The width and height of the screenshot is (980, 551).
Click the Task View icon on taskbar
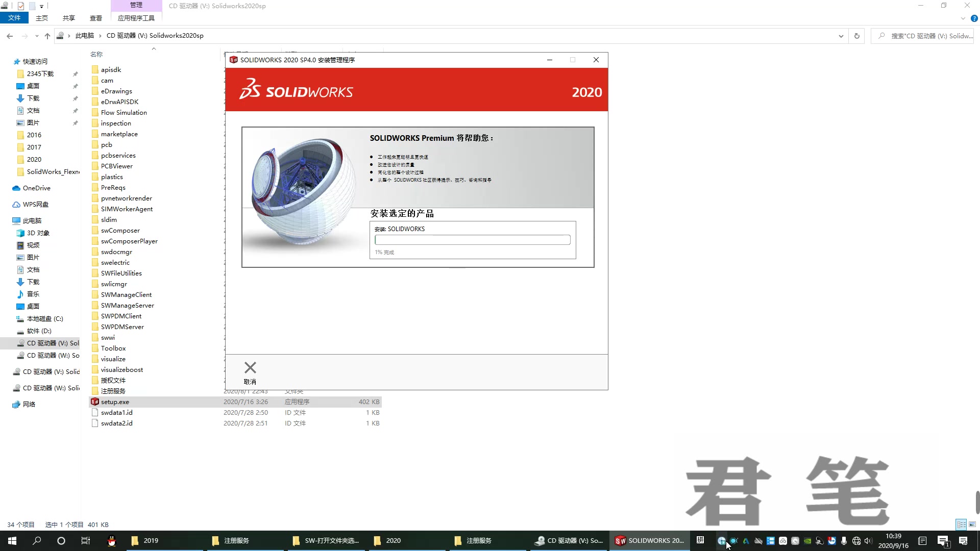coord(86,541)
